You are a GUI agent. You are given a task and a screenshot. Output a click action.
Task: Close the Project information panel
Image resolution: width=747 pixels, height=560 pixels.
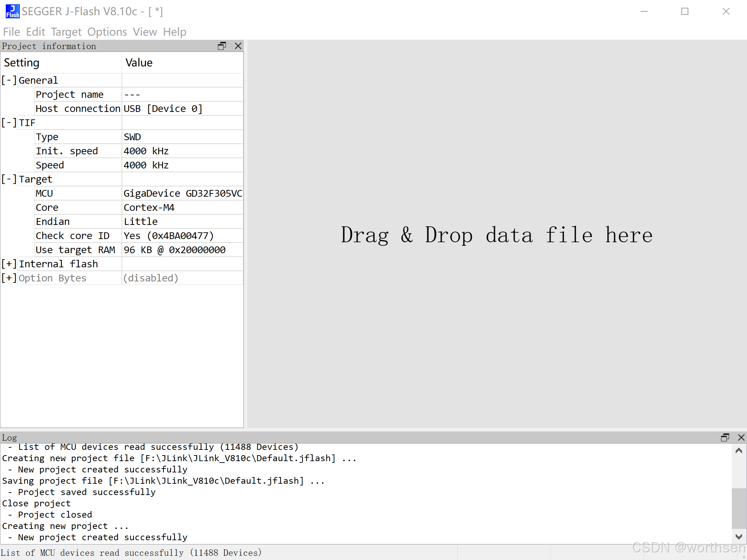[238, 46]
